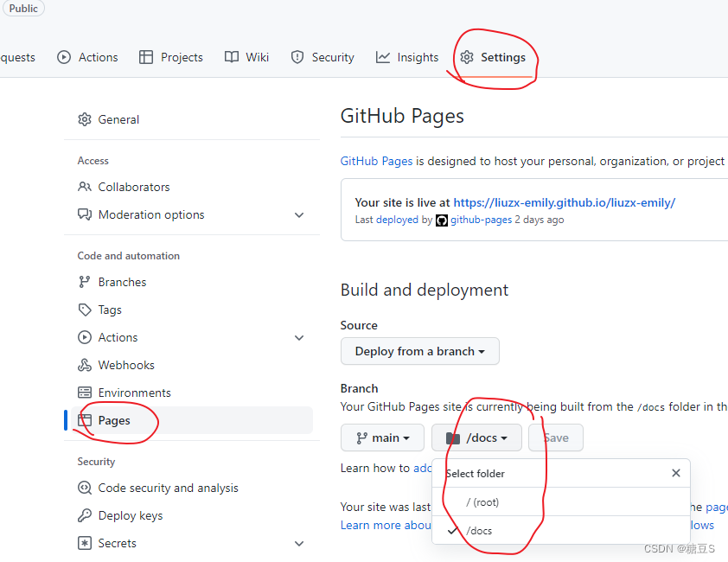Screen dimensions: 728x562
Task: Click the sidebar Actions play icon
Action: [x=85, y=337]
